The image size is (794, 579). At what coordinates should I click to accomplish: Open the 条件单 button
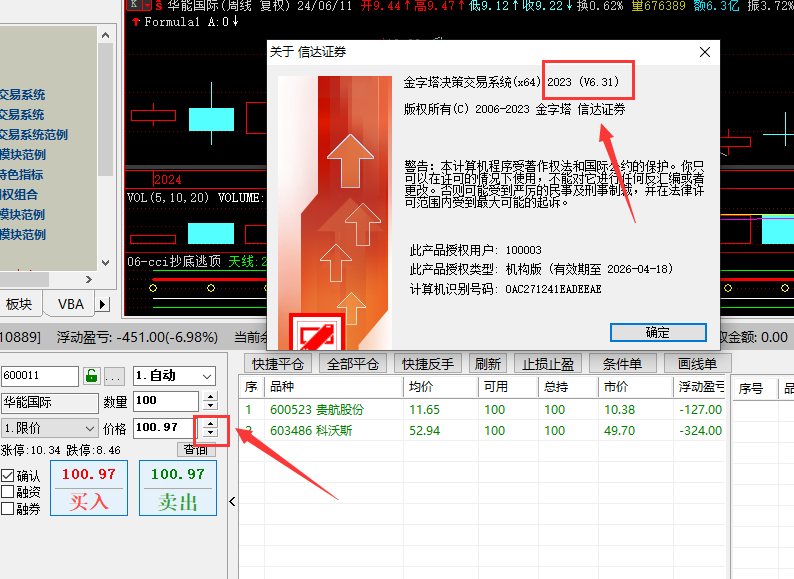pos(623,364)
